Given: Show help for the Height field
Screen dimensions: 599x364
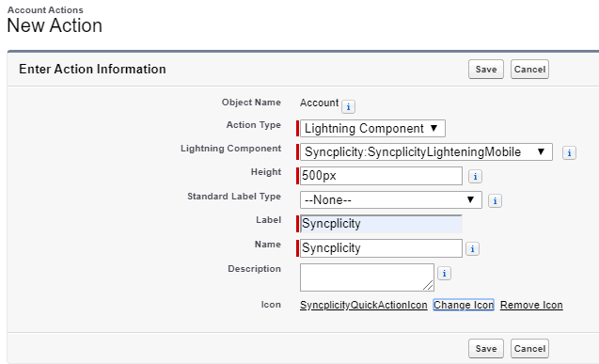Looking at the screenshot, I should pos(475,177).
